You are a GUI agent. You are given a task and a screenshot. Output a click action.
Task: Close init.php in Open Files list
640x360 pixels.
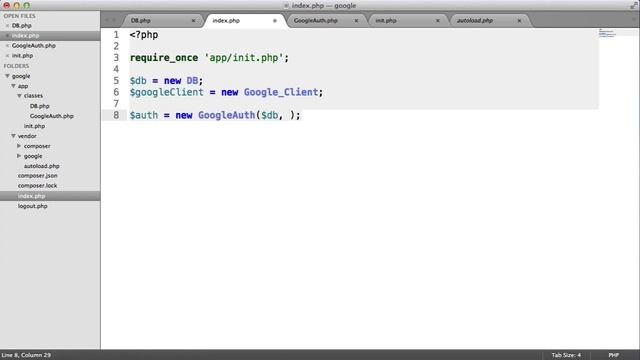coord(7,56)
